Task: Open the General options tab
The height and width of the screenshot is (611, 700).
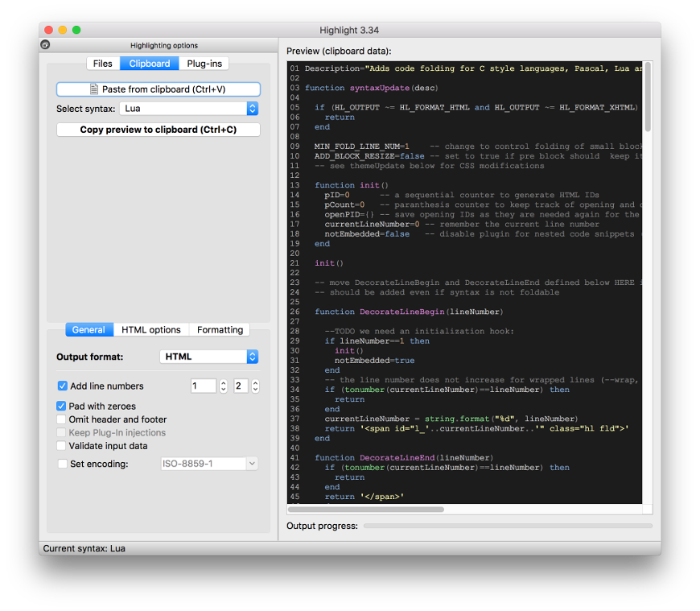Action: [x=89, y=329]
